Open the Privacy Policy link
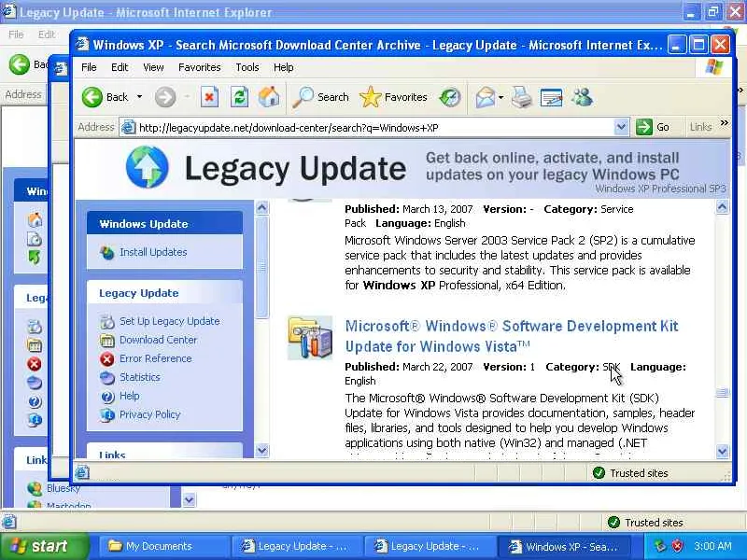This screenshot has width=747, height=560. 149,414
